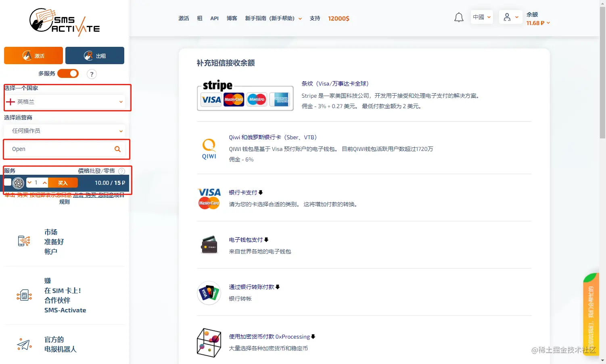Open the operator dropdown 任何操作员
606x364 pixels.
65,131
